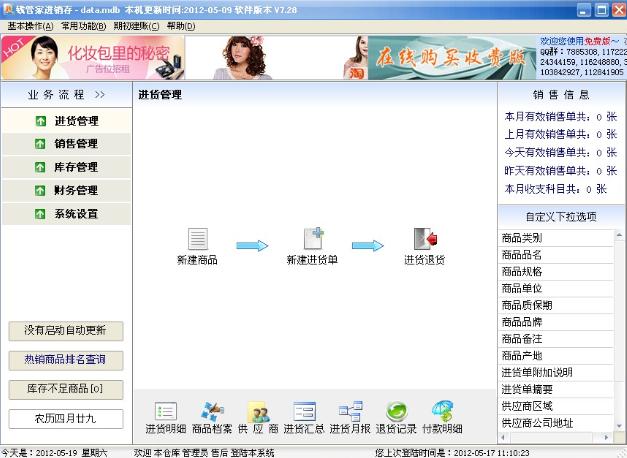Click green arrow icon beside 财务管理

40,190
